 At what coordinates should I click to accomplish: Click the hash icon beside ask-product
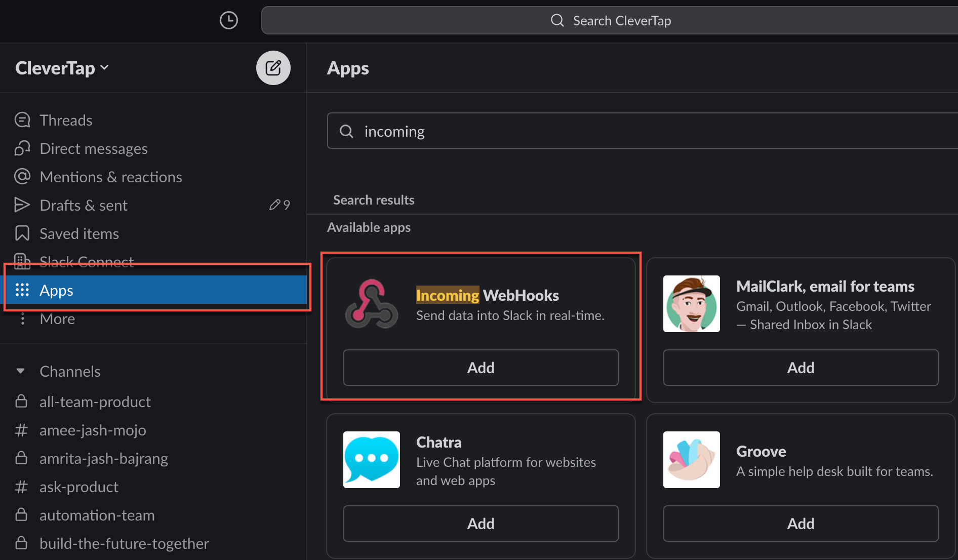point(21,487)
